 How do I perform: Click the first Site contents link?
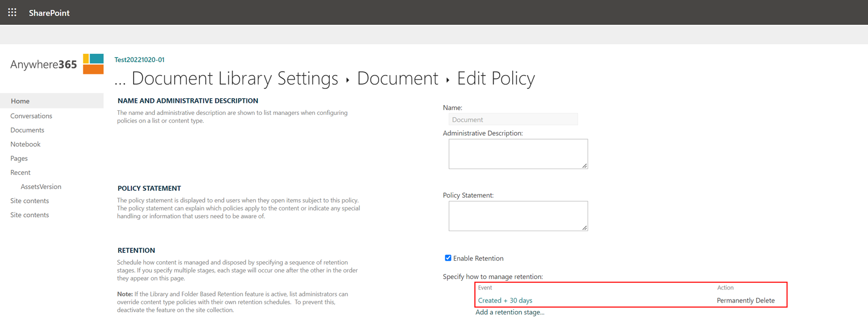(x=30, y=201)
